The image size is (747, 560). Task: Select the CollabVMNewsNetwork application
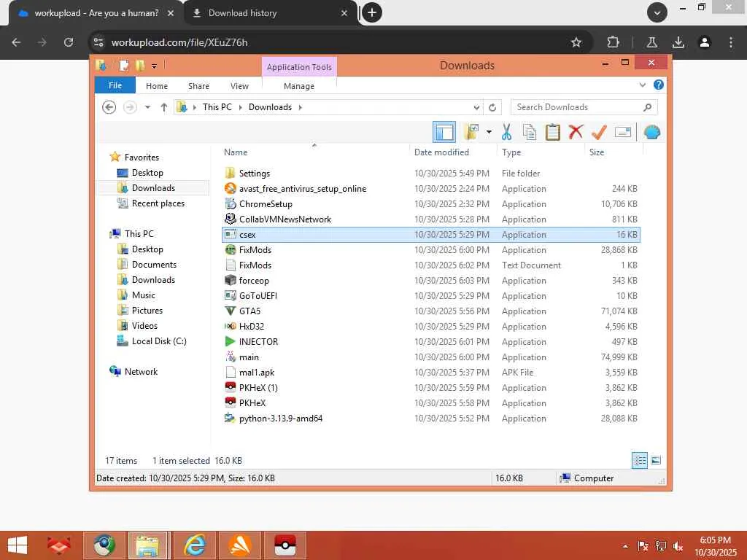point(430,219)
